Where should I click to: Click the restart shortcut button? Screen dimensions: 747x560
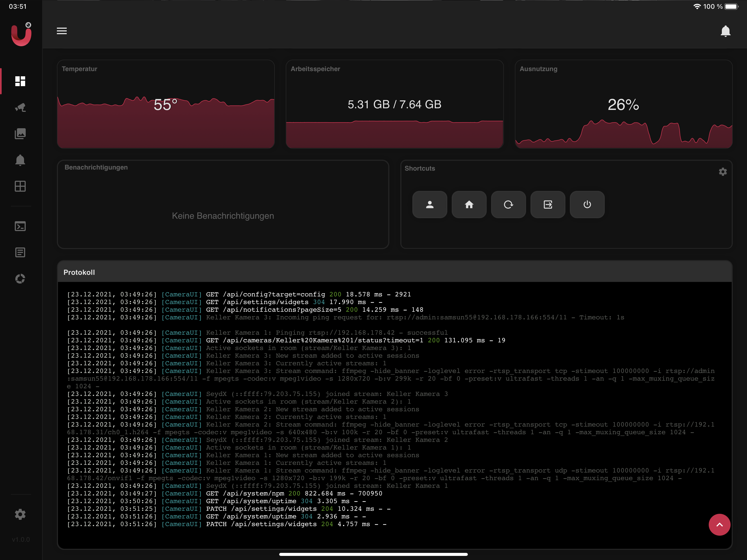coord(508,204)
